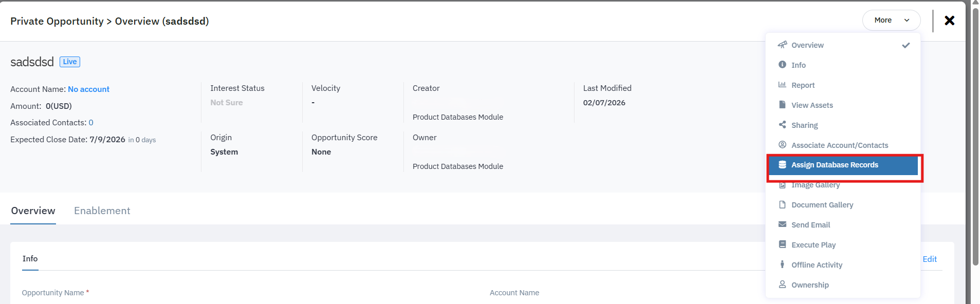Open the More dropdown button
This screenshot has height=304, width=980.
pos(892,21)
